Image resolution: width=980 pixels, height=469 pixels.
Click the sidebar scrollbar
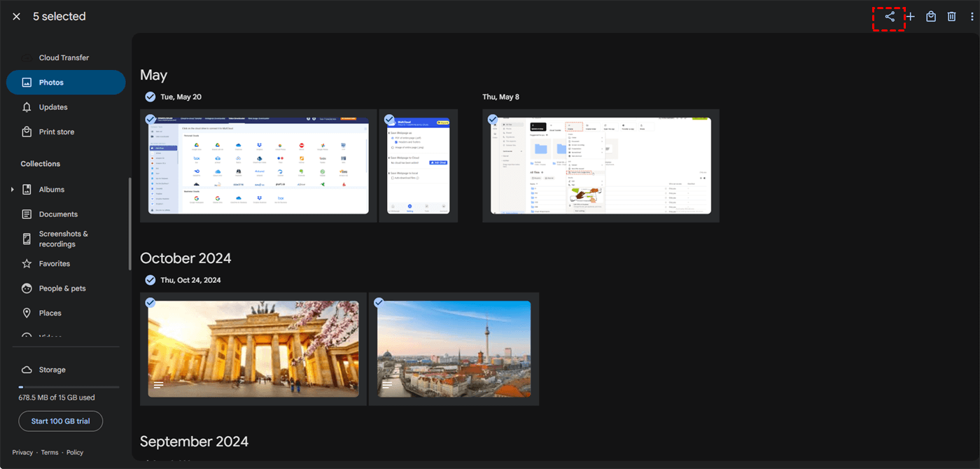tap(129, 224)
